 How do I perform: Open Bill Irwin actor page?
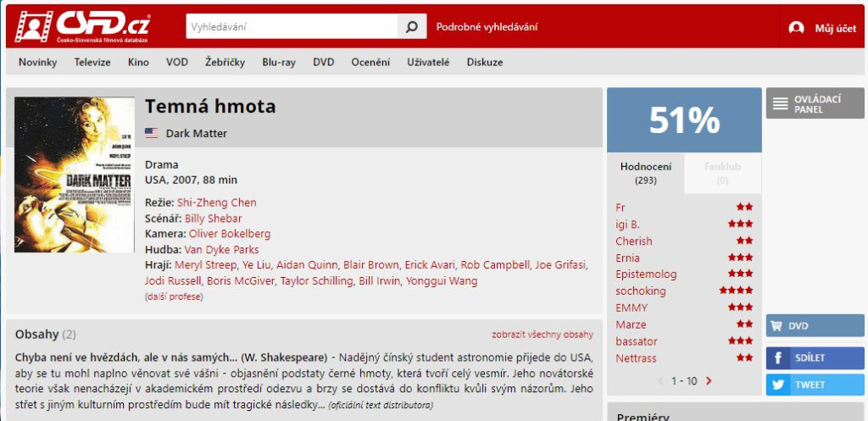[379, 281]
